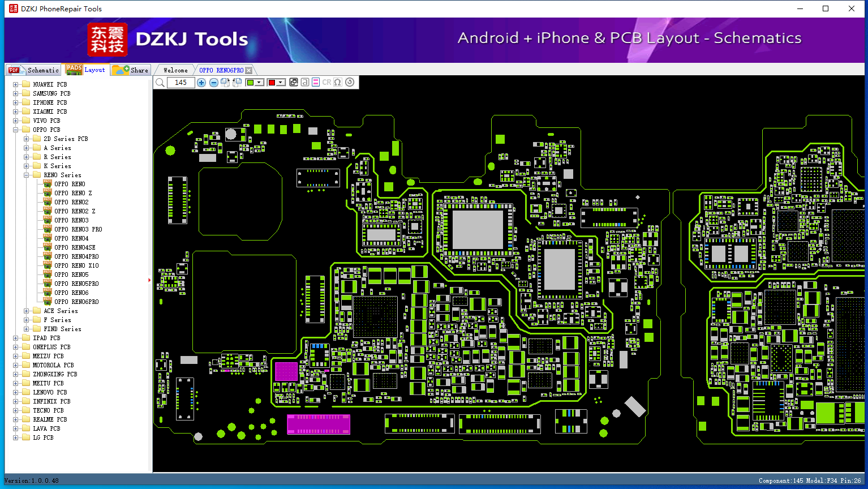Open the red color dropdown arrow
The width and height of the screenshot is (868, 489).
point(280,83)
